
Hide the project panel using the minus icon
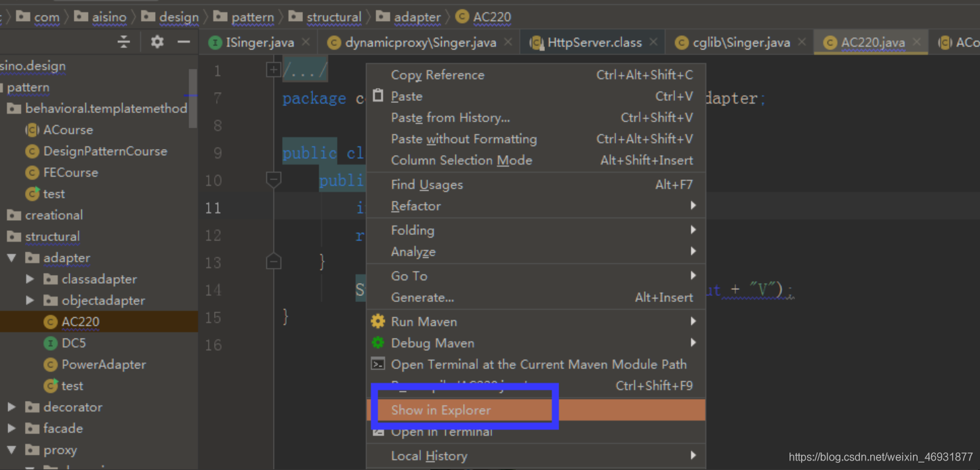click(x=184, y=42)
